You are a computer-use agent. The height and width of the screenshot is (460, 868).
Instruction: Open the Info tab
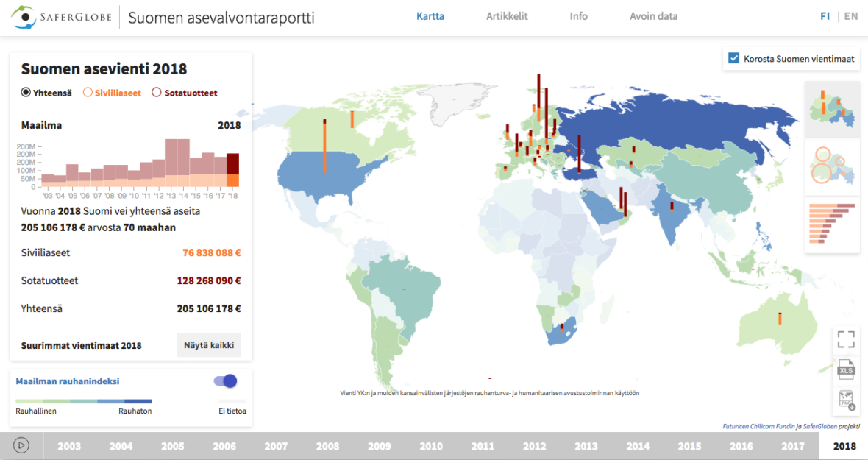coord(578,16)
